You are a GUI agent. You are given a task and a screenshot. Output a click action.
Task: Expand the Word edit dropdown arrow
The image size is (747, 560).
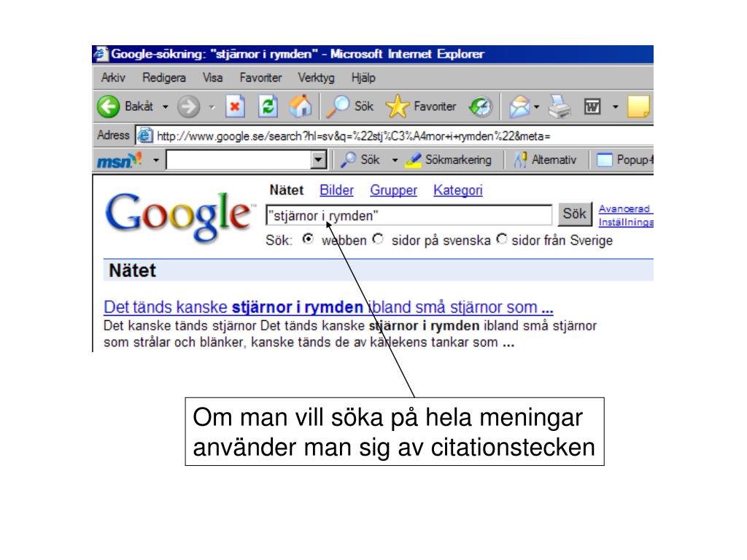point(616,106)
